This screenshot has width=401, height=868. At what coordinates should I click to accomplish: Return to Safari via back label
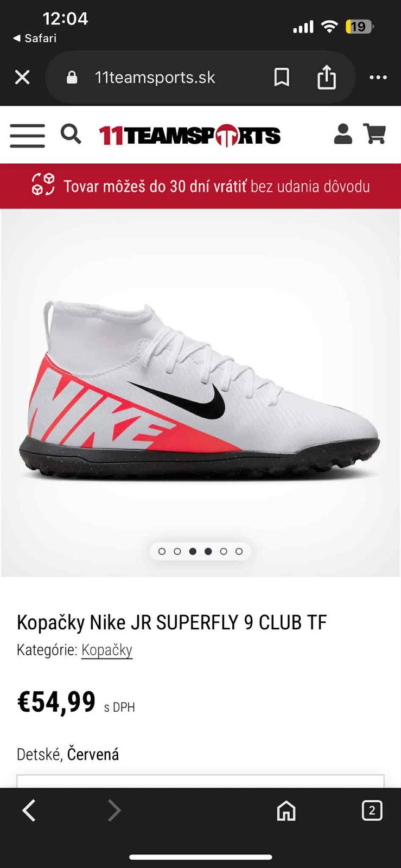coord(35,38)
